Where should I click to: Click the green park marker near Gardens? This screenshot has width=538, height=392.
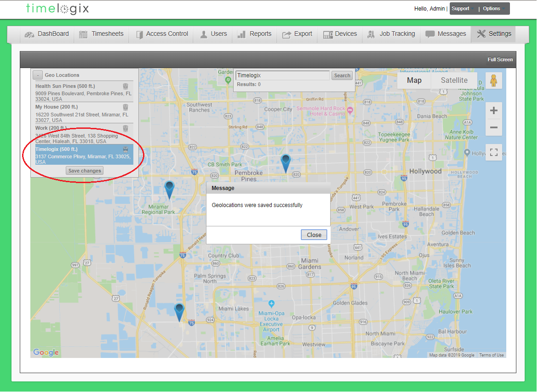coord(228,80)
